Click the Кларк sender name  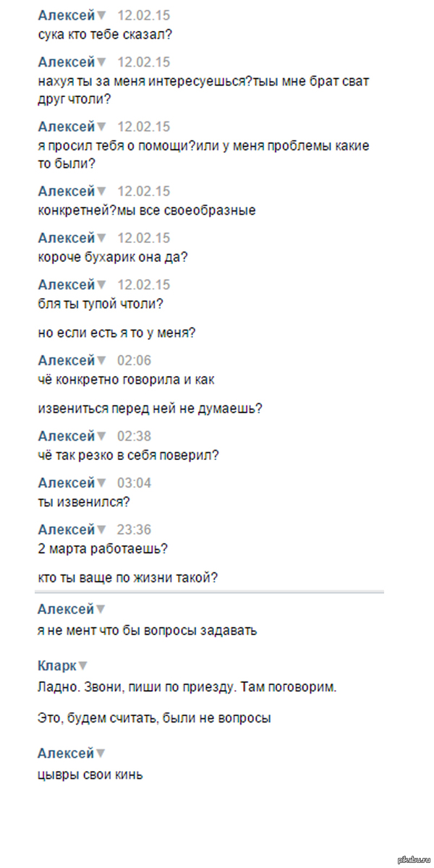[56, 665]
